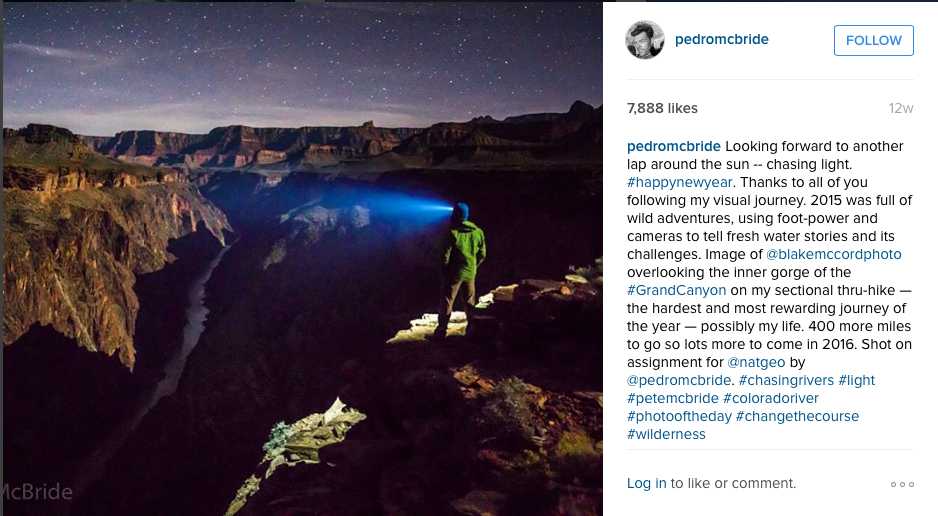Open the #photooftheday hashtag

coord(679,416)
